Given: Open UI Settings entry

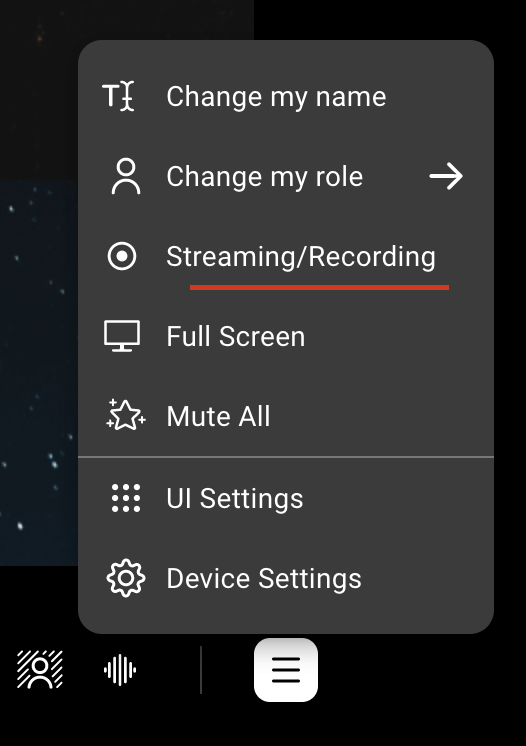Looking at the screenshot, I should pos(286,498).
